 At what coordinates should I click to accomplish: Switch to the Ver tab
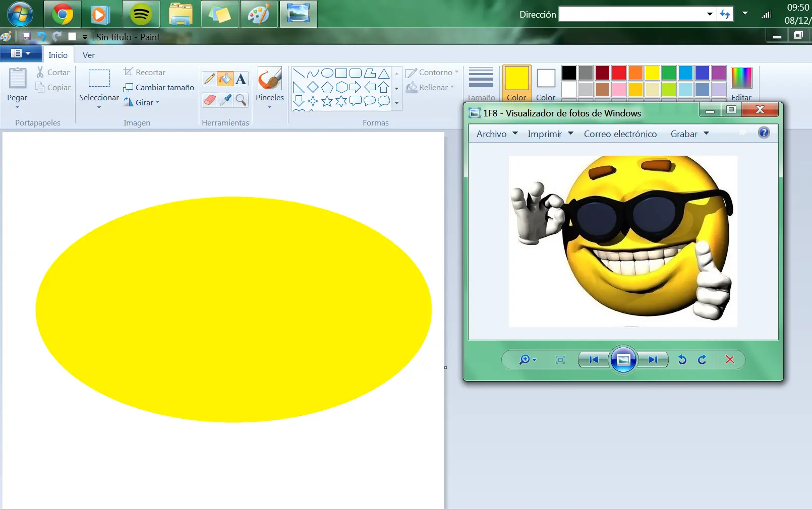tap(89, 55)
